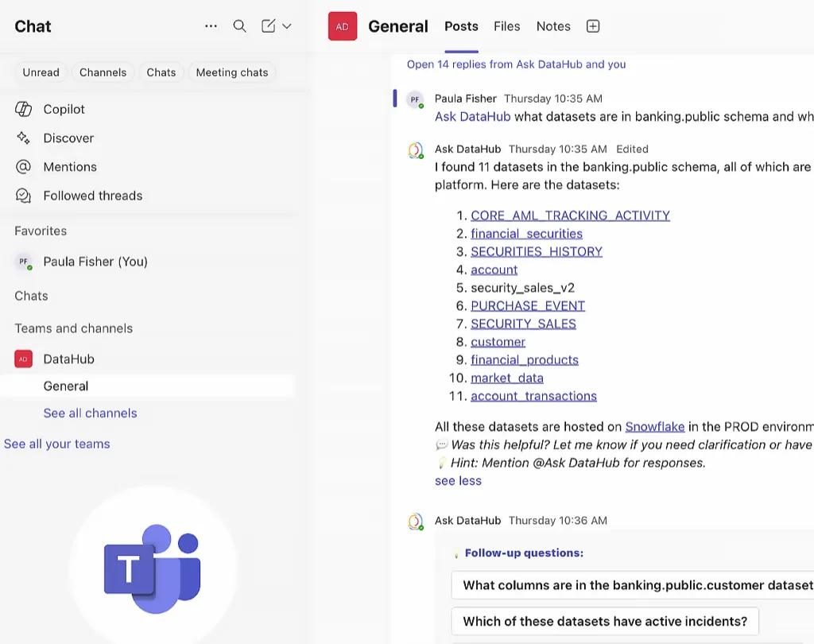Click Paula Fisher sender name on post
This screenshot has height=644, width=814.
(465, 99)
